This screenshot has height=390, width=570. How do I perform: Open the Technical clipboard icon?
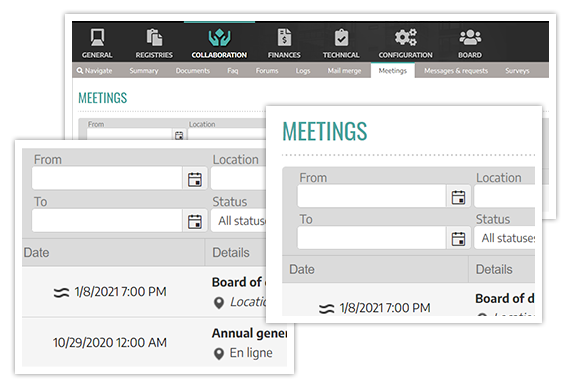pyautogui.click(x=341, y=38)
